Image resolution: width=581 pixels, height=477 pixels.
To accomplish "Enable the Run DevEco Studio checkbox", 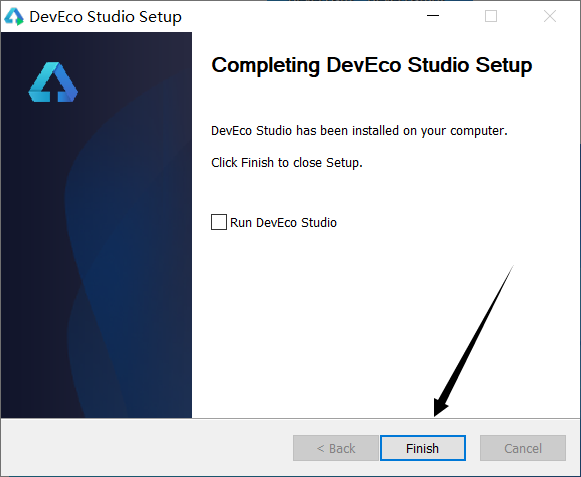I will tap(219, 222).
